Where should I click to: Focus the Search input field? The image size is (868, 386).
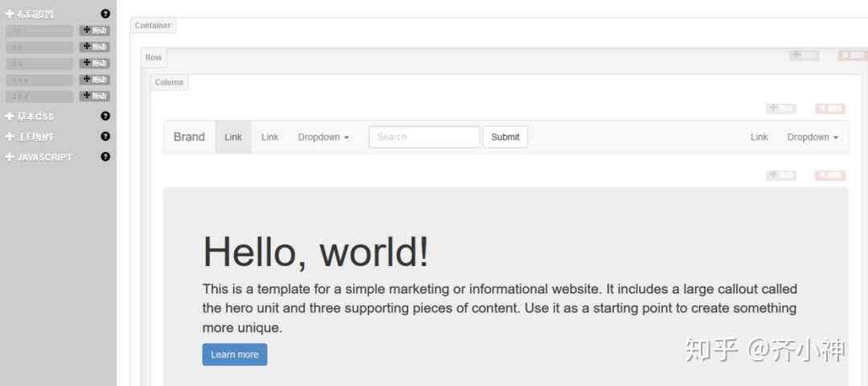(424, 137)
